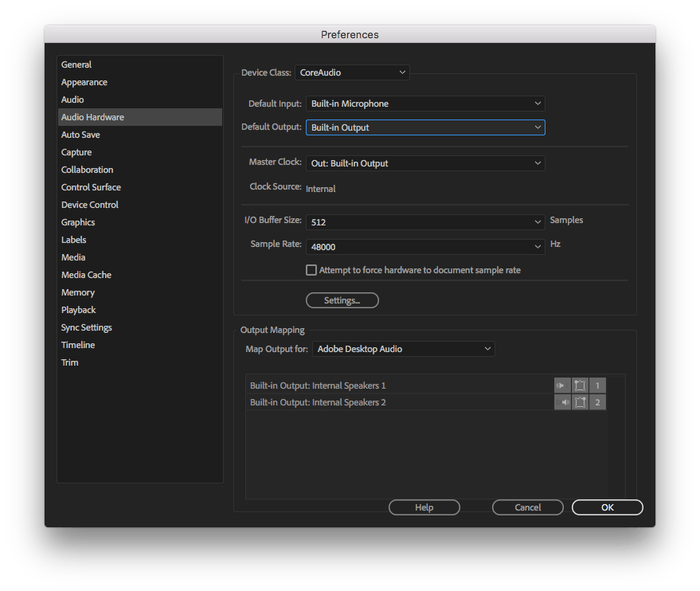Open Audio preferences category
Screen dimensions: 700x591
(x=139, y=100)
